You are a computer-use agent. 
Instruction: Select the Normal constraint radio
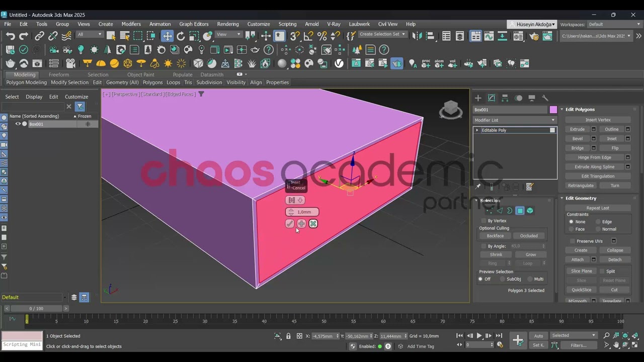[x=598, y=229]
